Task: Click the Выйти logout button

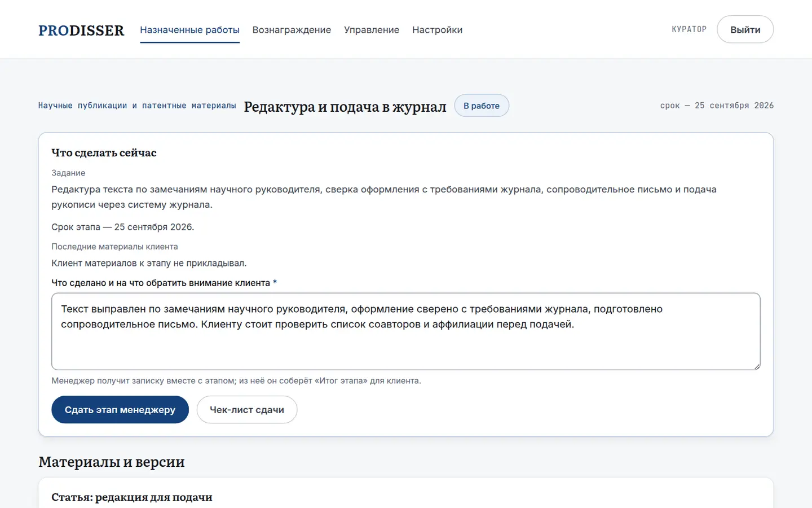Action: coord(745,29)
